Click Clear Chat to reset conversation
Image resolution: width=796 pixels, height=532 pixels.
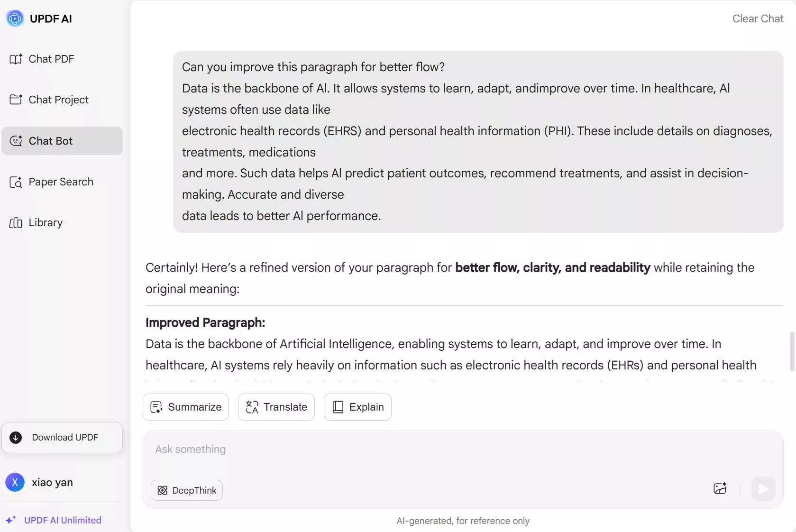click(757, 19)
